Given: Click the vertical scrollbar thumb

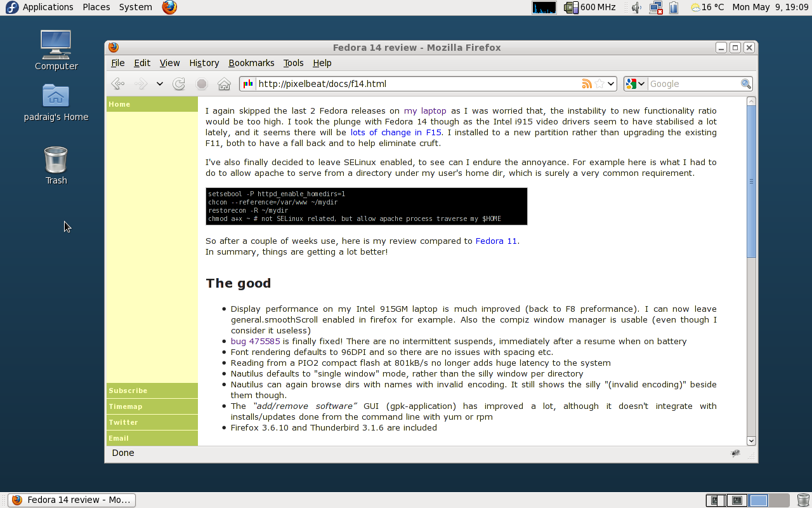Looking at the screenshot, I should point(752,181).
